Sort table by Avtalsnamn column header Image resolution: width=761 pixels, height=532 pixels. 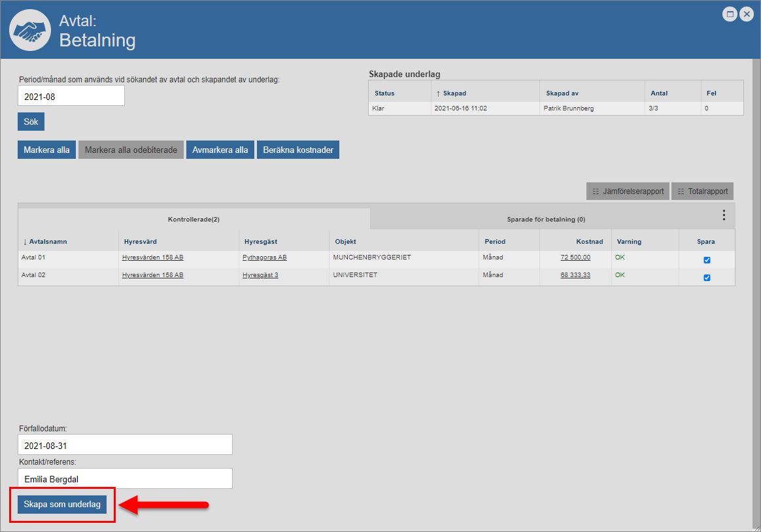pos(48,242)
